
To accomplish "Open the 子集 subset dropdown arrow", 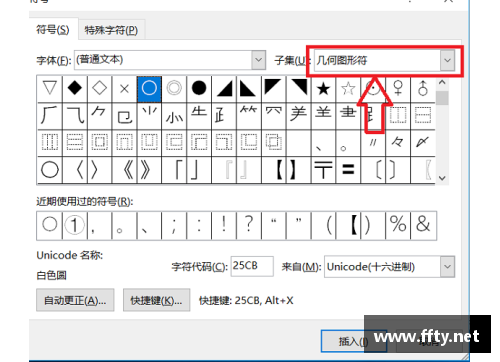I will [447, 60].
